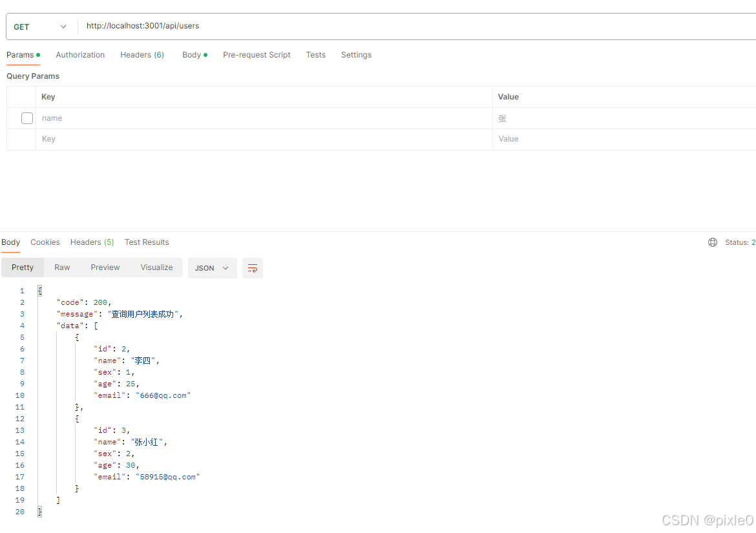Click the email 666@qq.com value

[163, 395]
